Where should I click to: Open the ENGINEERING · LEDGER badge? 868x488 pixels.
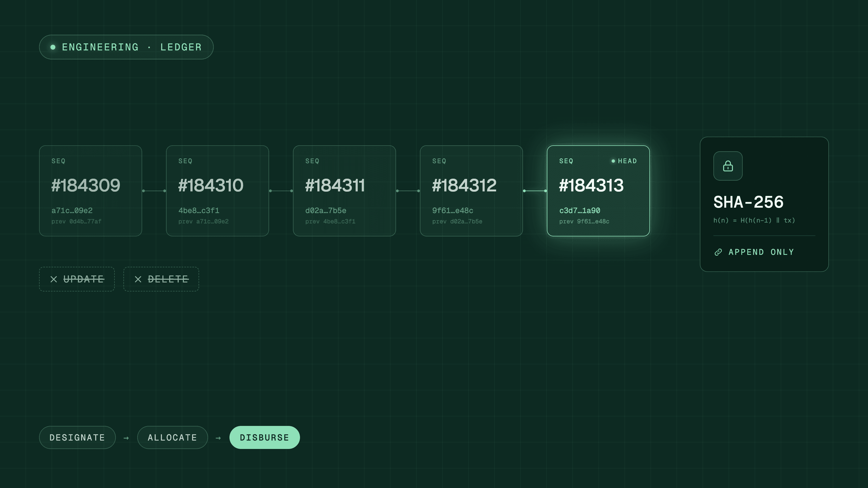tap(126, 47)
